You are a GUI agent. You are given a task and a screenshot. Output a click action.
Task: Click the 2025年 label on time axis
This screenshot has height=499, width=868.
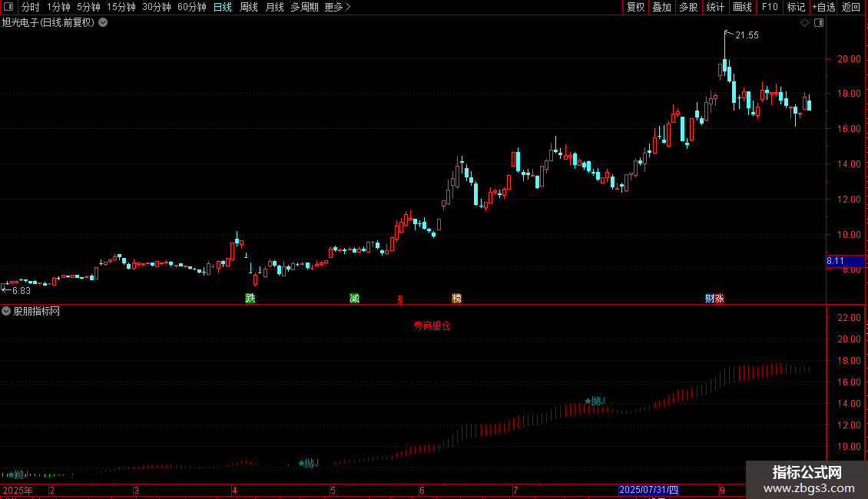(17, 490)
